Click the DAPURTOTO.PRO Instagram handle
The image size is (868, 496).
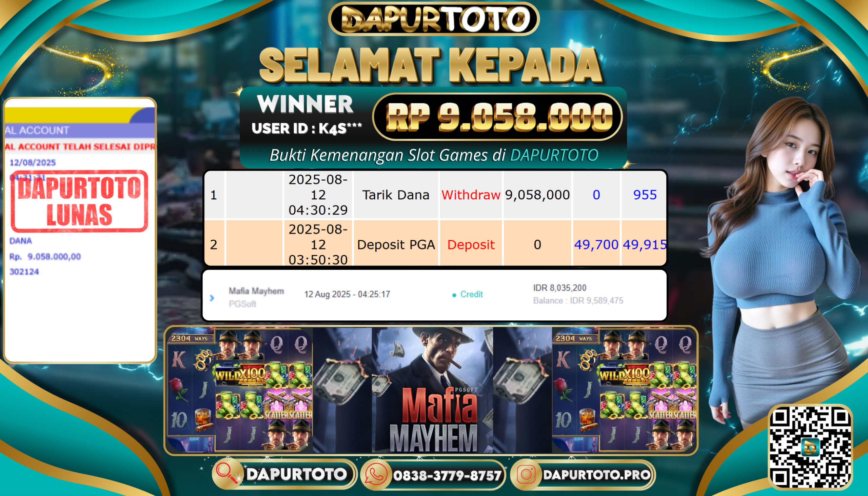coord(596,475)
